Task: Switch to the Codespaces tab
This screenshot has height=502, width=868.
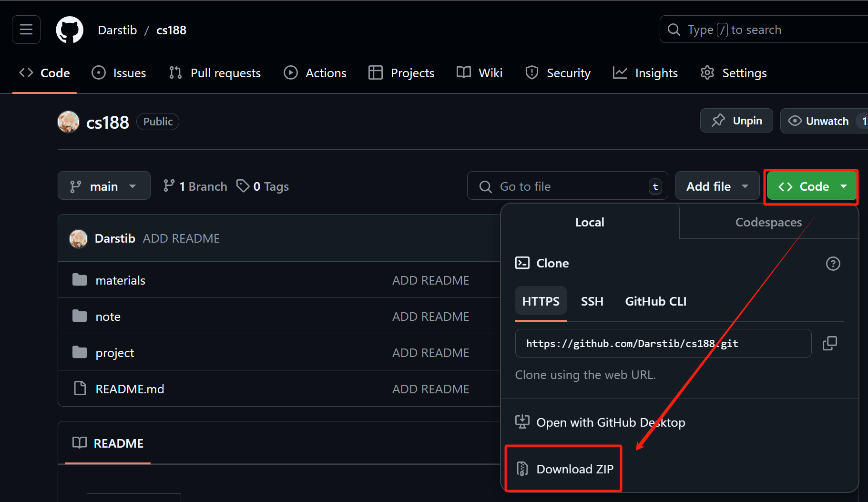Action: click(x=768, y=222)
